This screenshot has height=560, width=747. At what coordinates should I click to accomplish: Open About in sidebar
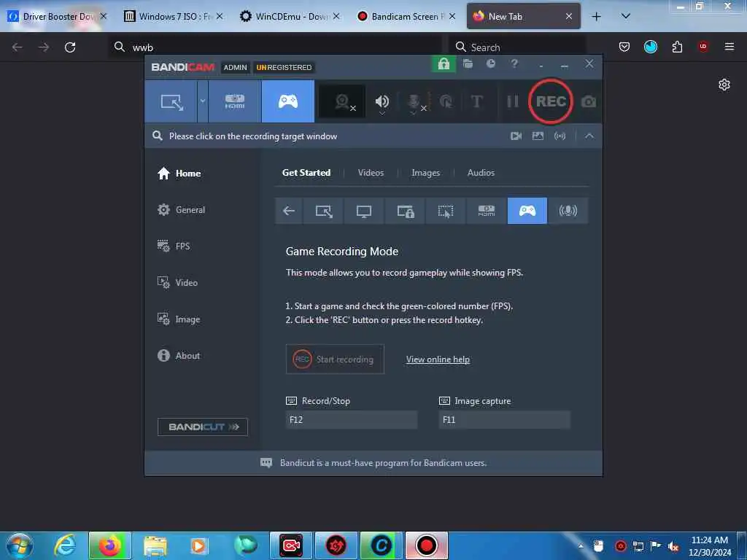click(179, 356)
